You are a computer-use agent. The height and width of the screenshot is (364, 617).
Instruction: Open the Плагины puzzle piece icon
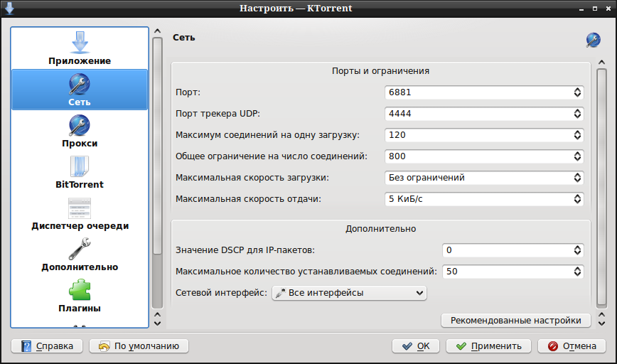tap(80, 290)
